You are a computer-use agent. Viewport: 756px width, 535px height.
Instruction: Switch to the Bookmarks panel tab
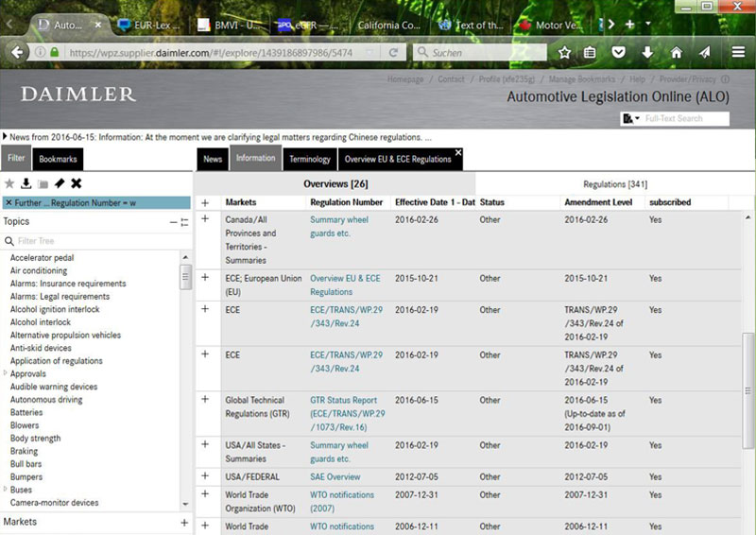pyautogui.click(x=58, y=159)
